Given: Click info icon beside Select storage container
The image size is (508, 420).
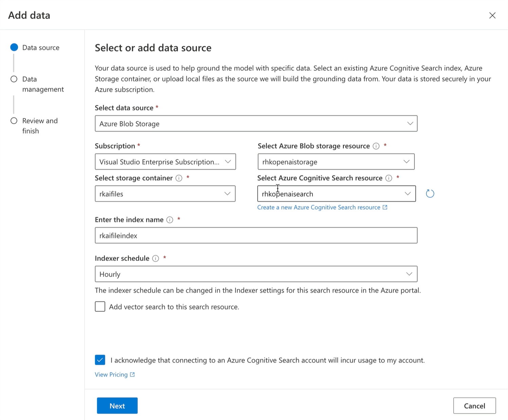Looking at the screenshot, I should click(179, 178).
